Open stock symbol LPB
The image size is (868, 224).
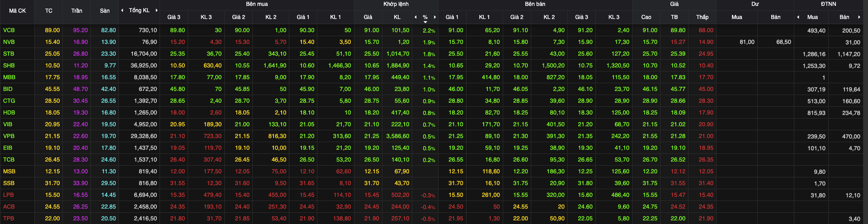coord(9,195)
